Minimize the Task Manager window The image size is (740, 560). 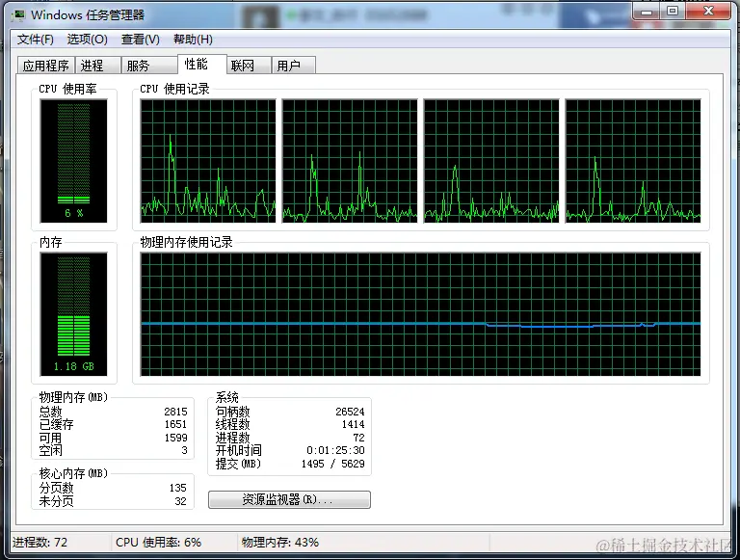(x=647, y=12)
